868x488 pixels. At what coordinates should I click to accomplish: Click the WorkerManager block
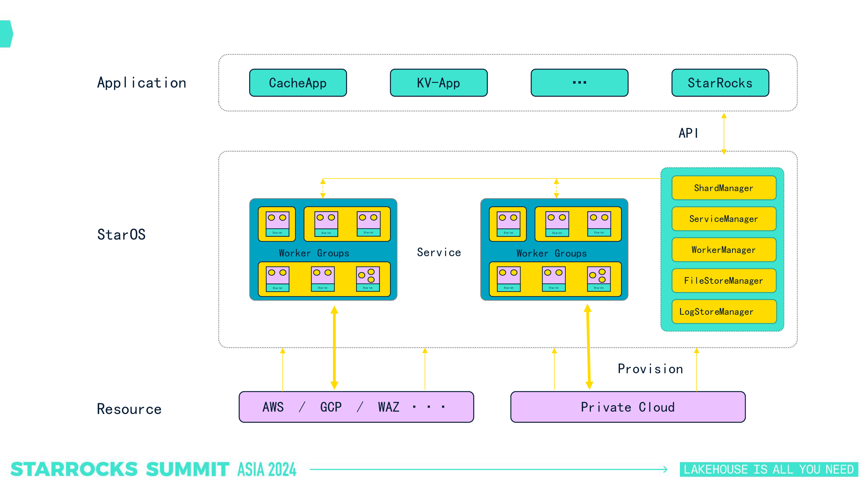point(724,250)
